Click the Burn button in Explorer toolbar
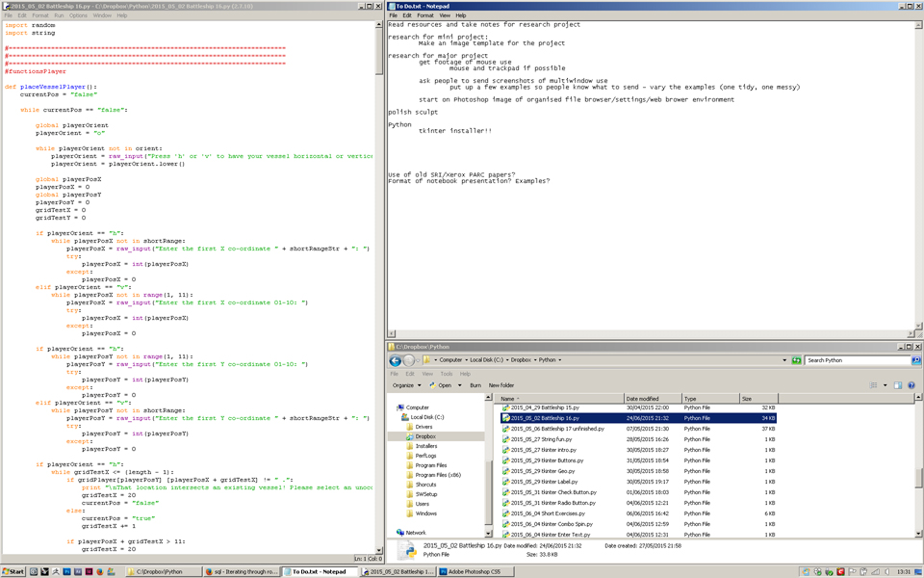Screen dimensions: 924x578 pyautogui.click(x=475, y=385)
